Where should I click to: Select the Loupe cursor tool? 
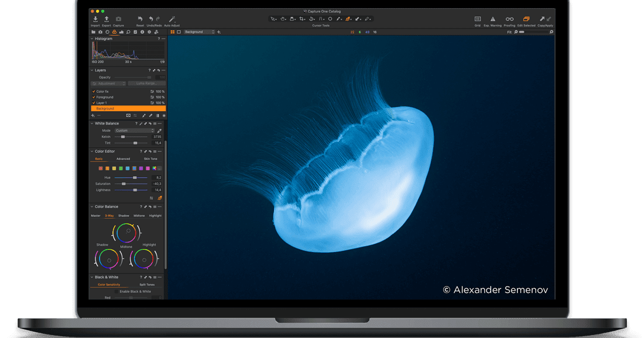(292, 19)
